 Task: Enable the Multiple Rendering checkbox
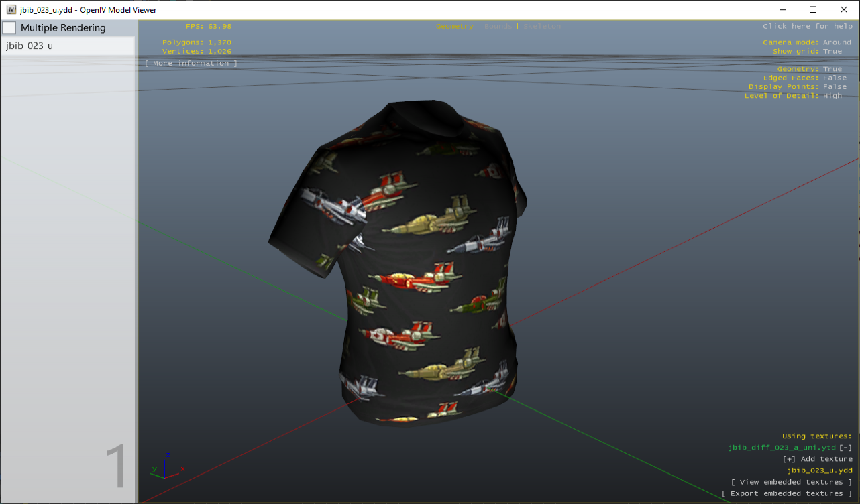9,27
